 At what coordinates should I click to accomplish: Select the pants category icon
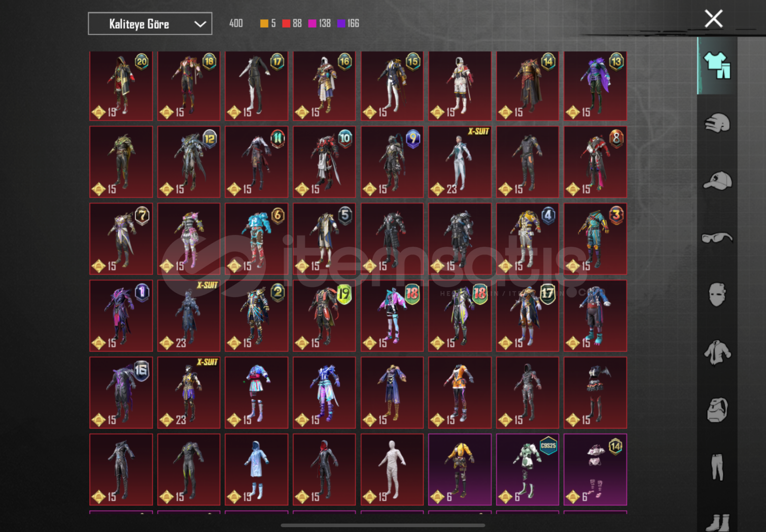tap(717, 467)
